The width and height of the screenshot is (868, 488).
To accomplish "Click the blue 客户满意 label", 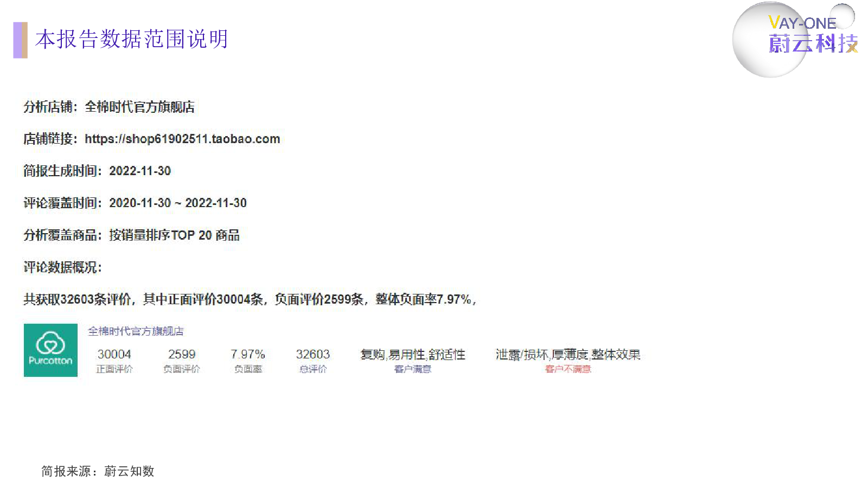I will [x=412, y=369].
